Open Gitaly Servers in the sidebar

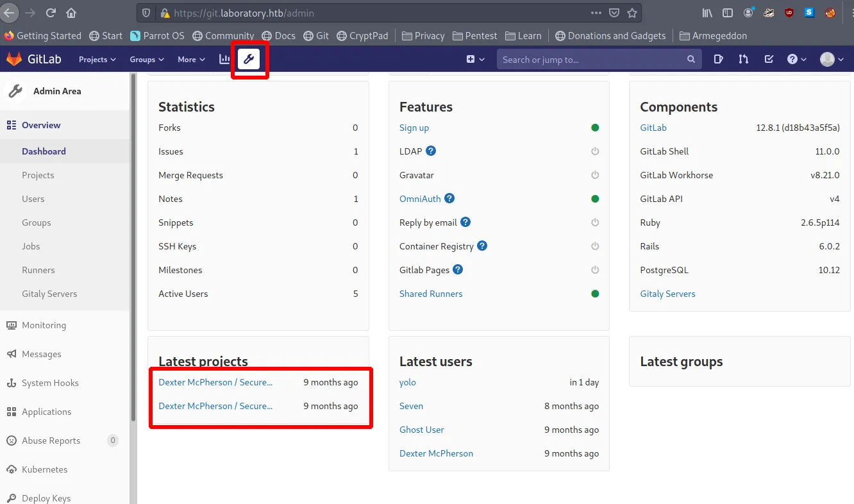pyautogui.click(x=49, y=294)
